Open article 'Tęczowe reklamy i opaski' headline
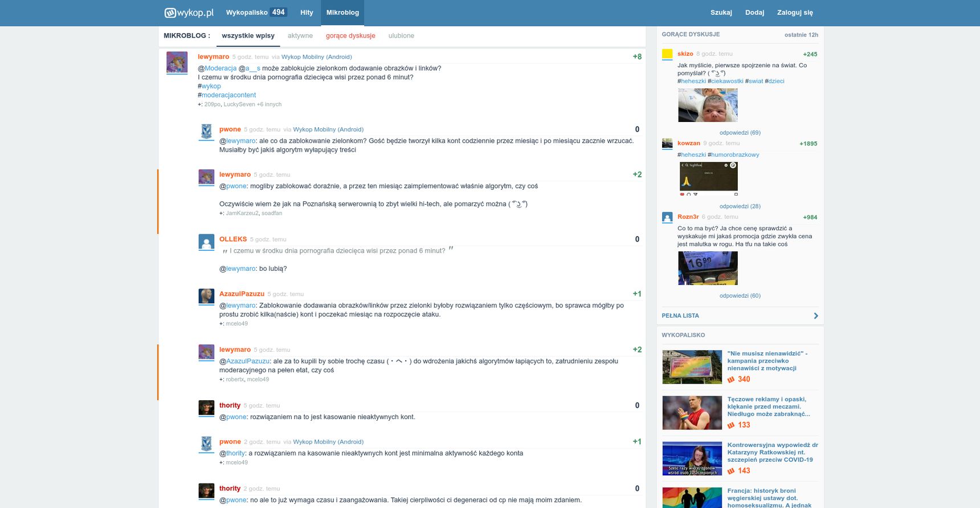Image resolution: width=980 pixels, height=508 pixels. click(x=769, y=407)
